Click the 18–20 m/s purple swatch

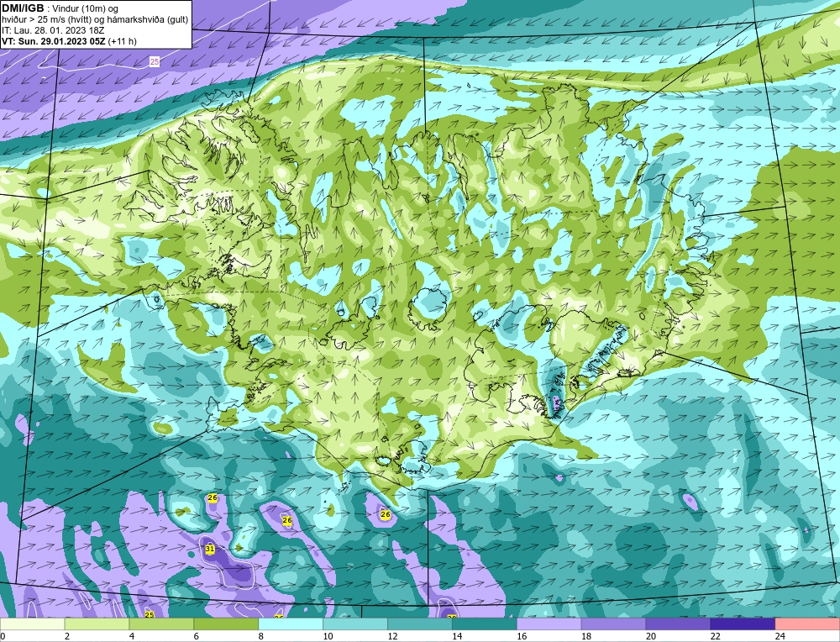[x=613, y=624]
